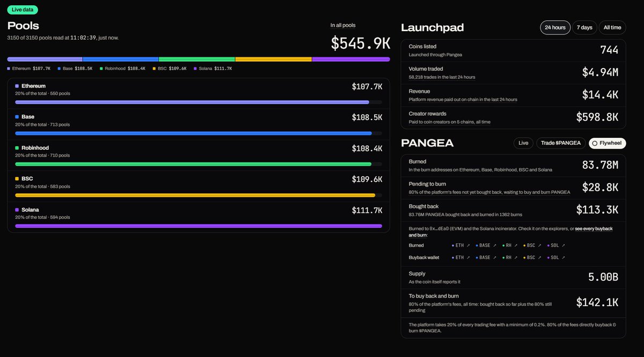
Task: Click the Ethereum segment of the stacked pools bar
Action: pyautogui.click(x=45, y=59)
